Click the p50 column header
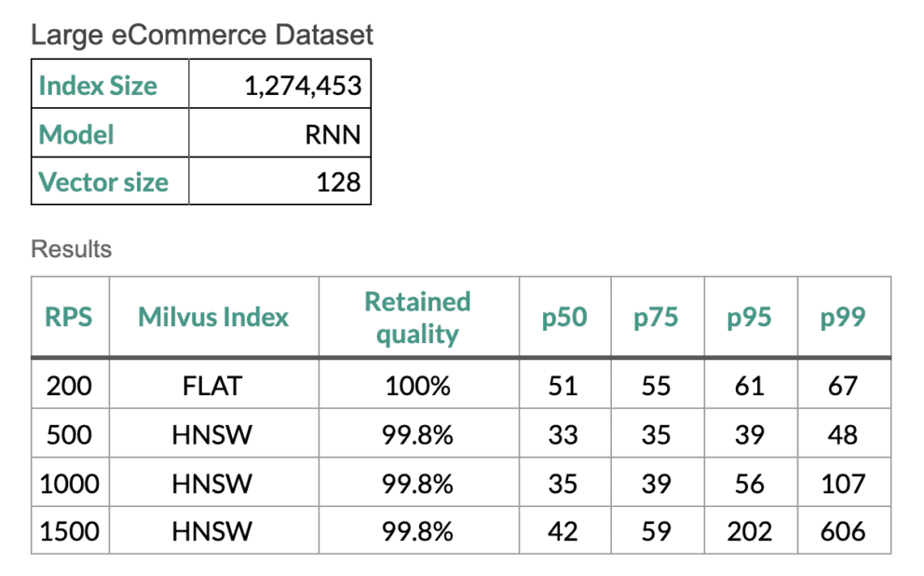The image size is (924, 576). [564, 317]
